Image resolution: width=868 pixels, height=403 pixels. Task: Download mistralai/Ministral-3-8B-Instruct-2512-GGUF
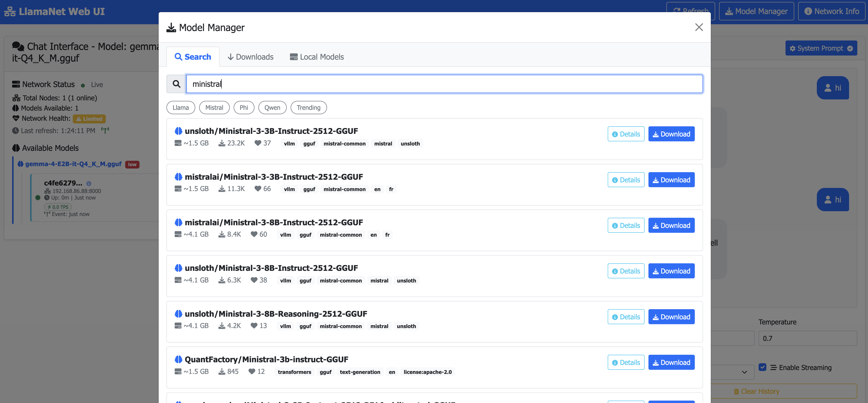coord(671,225)
